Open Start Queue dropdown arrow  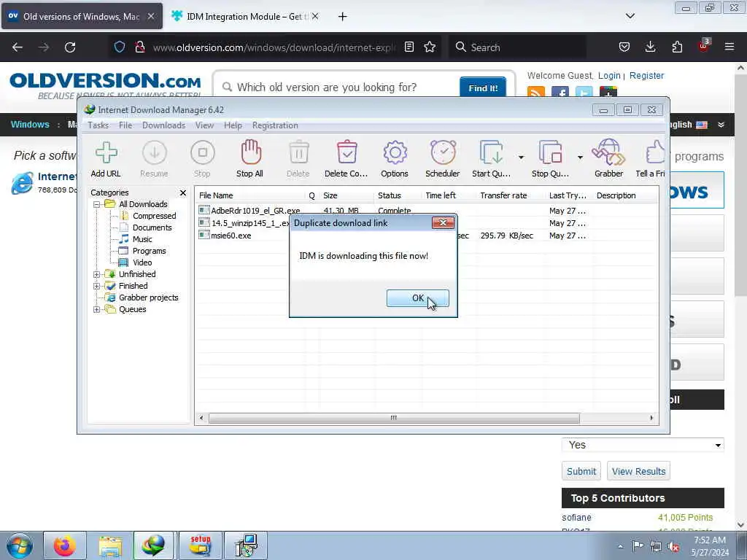[x=521, y=157]
